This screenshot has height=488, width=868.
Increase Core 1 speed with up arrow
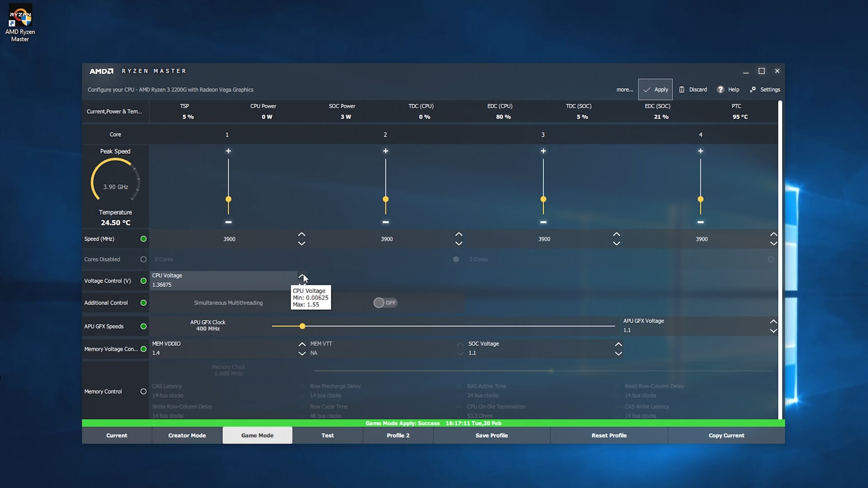click(302, 235)
